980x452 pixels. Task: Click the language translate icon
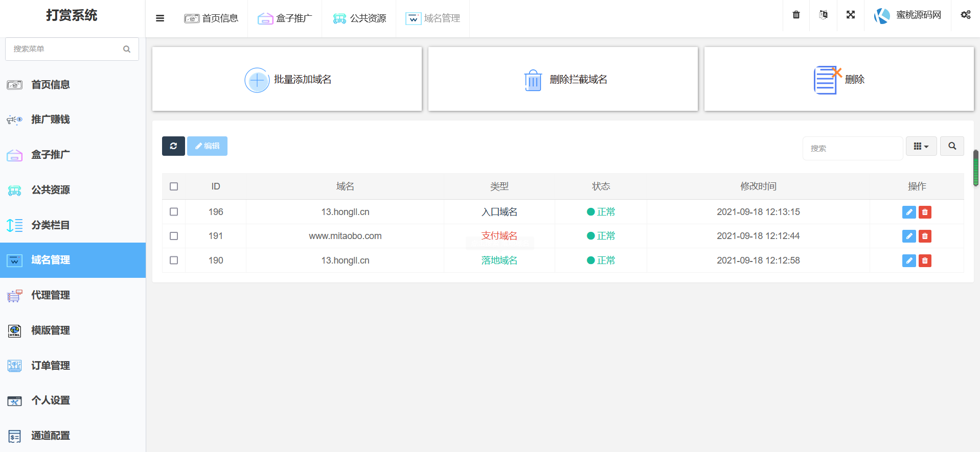point(823,15)
